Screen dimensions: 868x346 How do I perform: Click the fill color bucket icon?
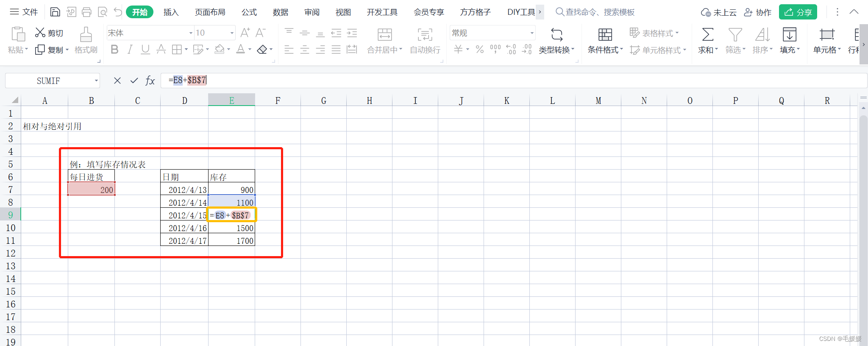pyautogui.click(x=219, y=50)
